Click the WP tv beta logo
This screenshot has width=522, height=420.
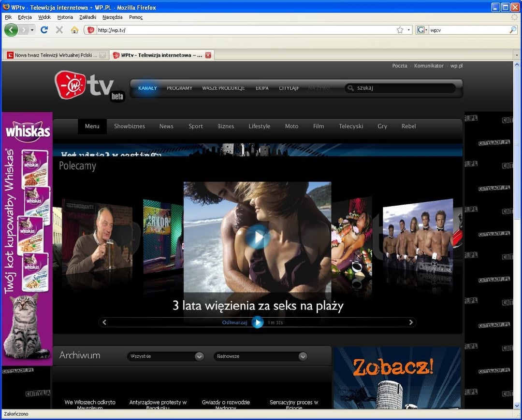[x=89, y=86]
